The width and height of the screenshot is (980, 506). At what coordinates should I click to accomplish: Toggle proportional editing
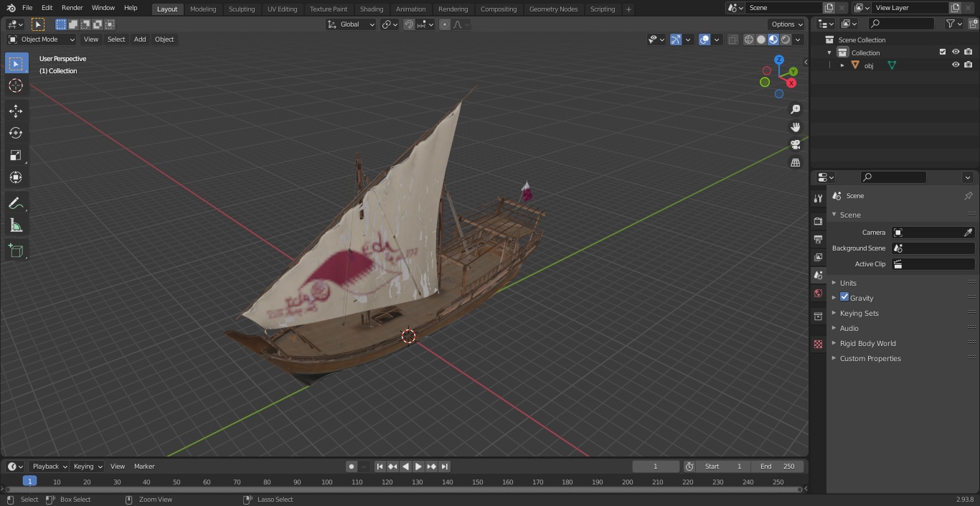tap(445, 24)
